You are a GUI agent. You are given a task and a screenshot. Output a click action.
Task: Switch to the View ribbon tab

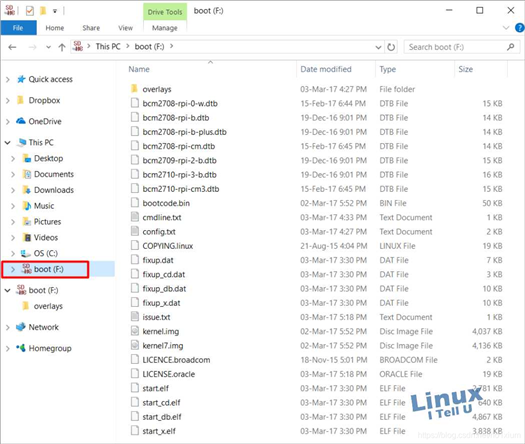pyautogui.click(x=125, y=28)
